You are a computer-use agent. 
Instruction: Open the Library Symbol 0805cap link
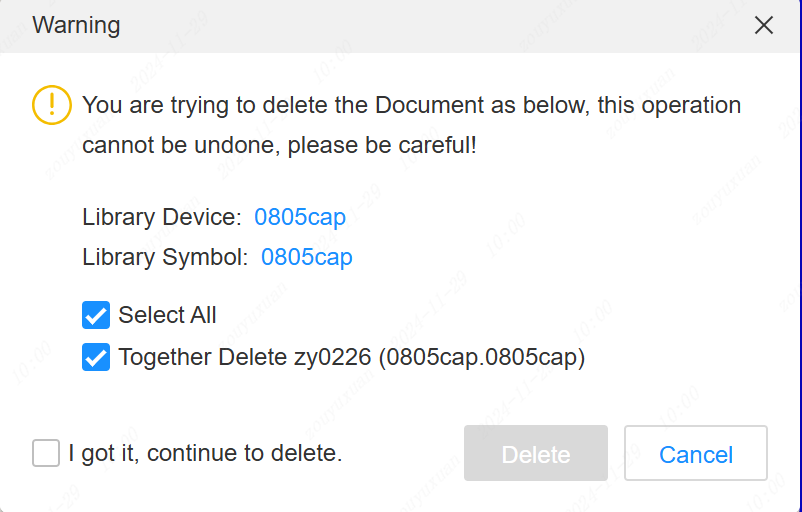click(x=307, y=257)
